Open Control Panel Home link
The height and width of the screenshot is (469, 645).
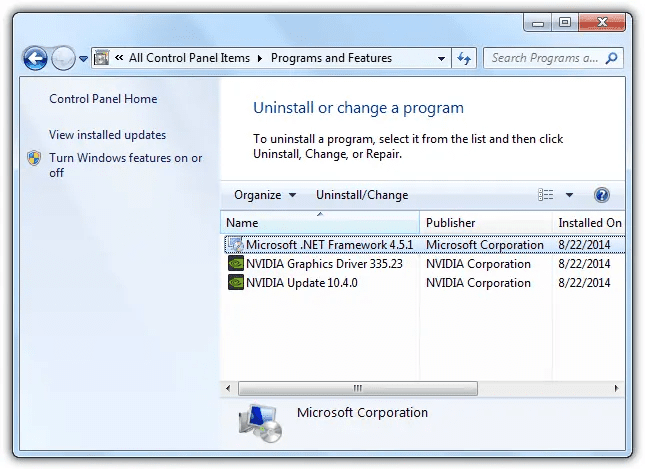tap(103, 99)
